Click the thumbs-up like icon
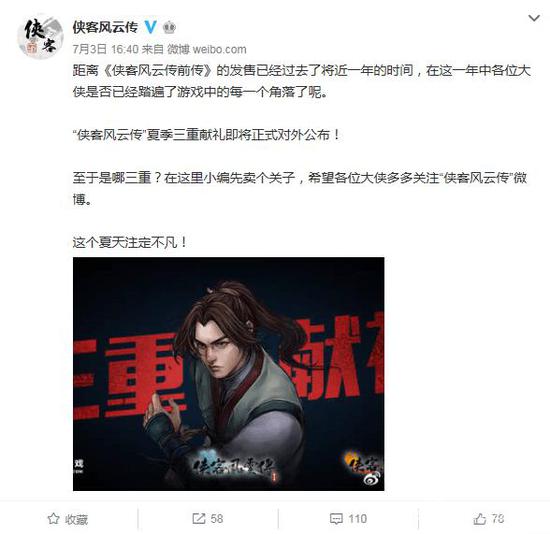Image resolution: width=550 pixels, height=534 pixels. tap(480, 519)
